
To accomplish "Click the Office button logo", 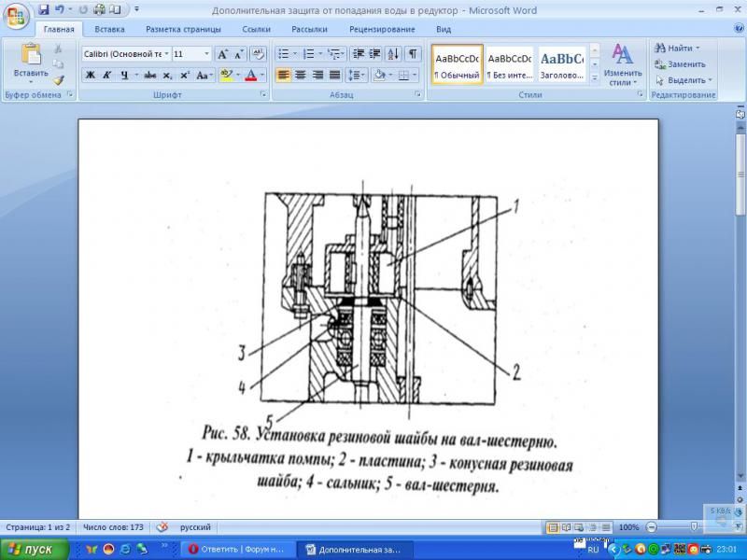I will pyautogui.click(x=17, y=15).
